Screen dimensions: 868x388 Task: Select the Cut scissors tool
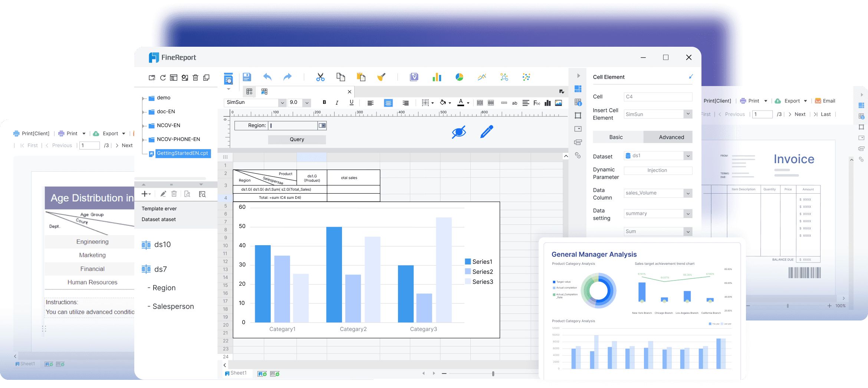click(x=320, y=77)
